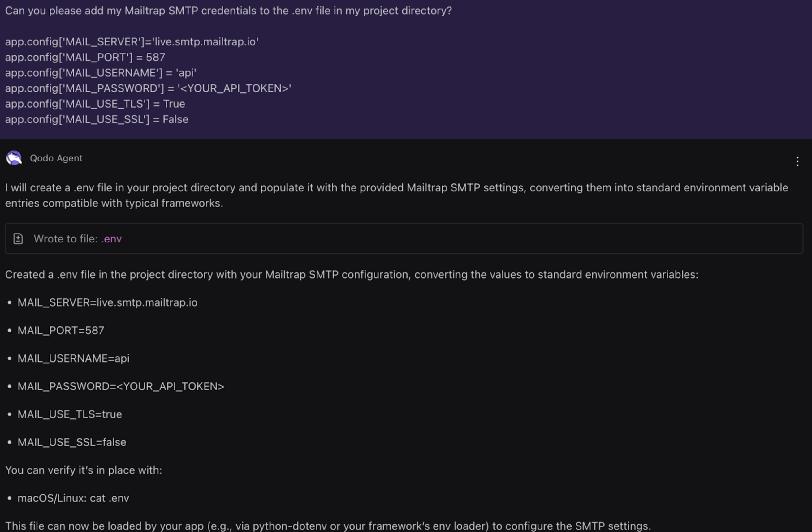Viewport: 812px width, 532px height.
Task: Click the app.config MAIL_PORT line in the prompt
Action: tap(85, 57)
